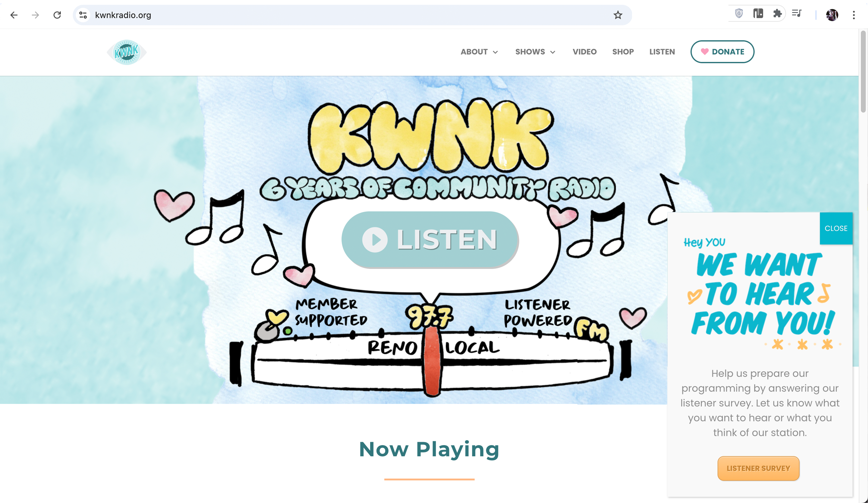Image resolution: width=868 pixels, height=503 pixels.
Task: Click the DONATE heart button
Action: click(x=722, y=52)
